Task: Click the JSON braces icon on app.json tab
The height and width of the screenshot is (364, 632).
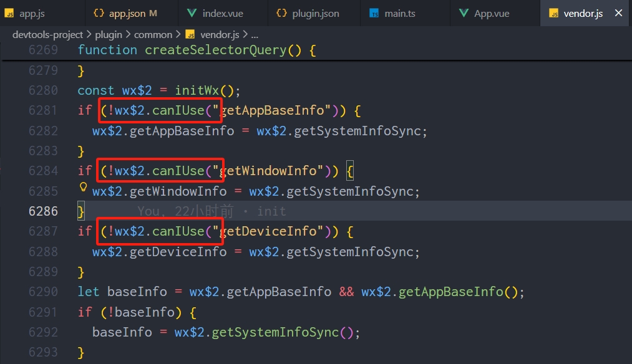Action: pos(99,13)
